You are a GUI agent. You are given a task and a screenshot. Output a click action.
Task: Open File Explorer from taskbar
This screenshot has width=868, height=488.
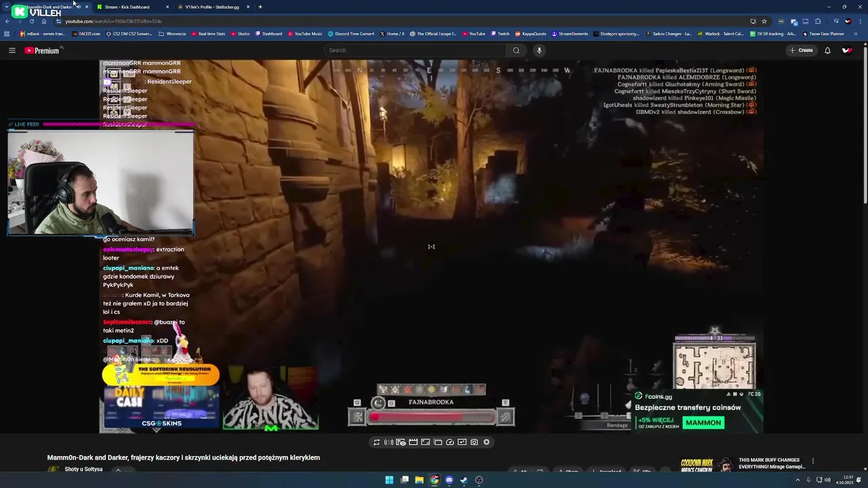[419, 480]
